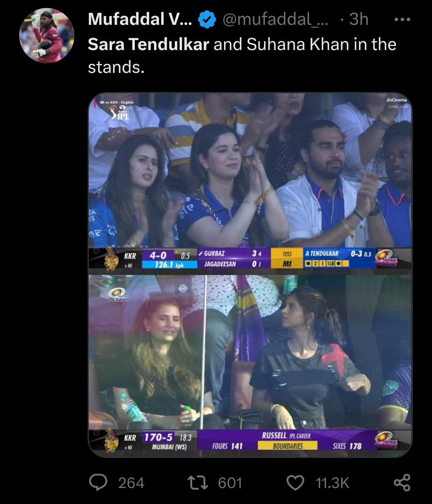
Task: View the 264 replies count
Action: click(x=131, y=482)
